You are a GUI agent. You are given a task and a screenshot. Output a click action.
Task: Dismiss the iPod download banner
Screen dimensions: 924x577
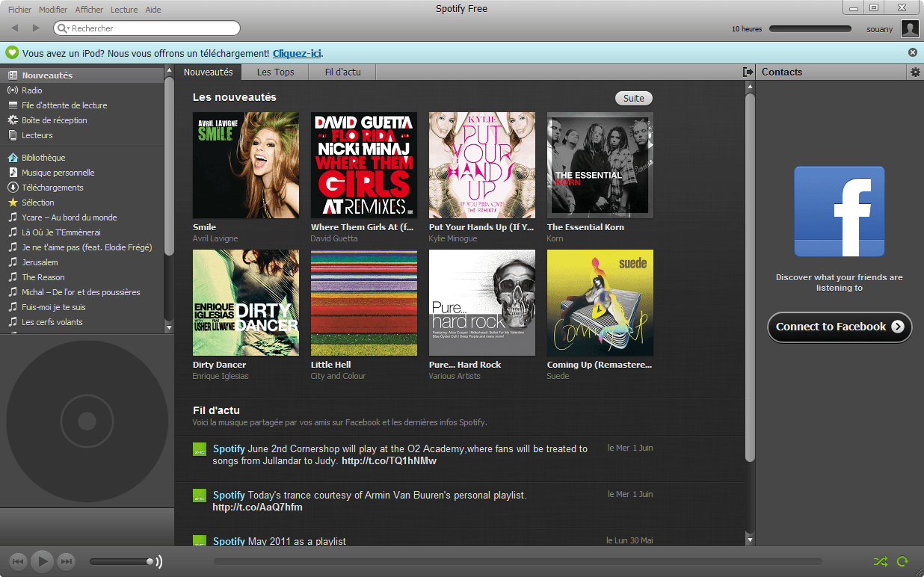[x=913, y=52]
